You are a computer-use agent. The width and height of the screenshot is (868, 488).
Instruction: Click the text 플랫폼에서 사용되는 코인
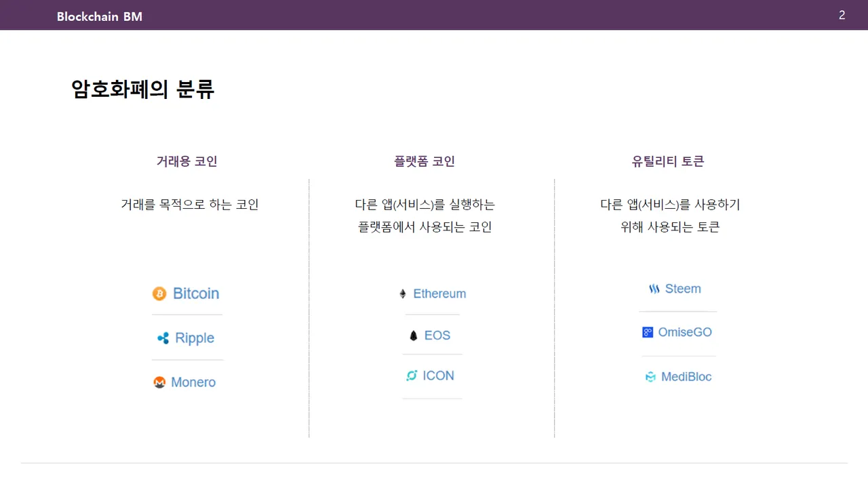pos(425,227)
